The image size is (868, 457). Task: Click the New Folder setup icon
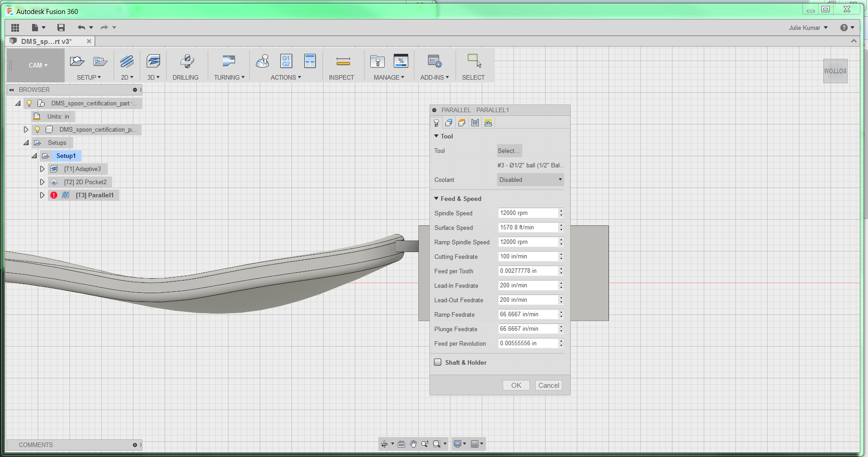[100, 61]
